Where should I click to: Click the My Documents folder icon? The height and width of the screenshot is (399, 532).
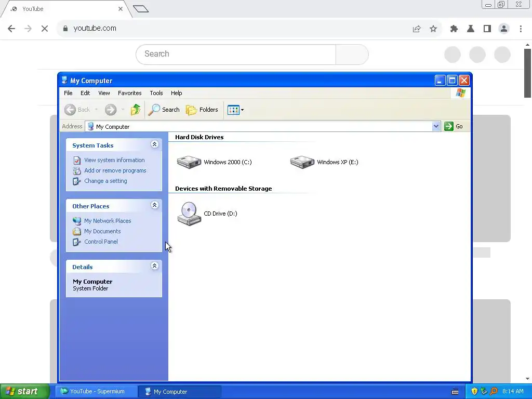point(77,231)
